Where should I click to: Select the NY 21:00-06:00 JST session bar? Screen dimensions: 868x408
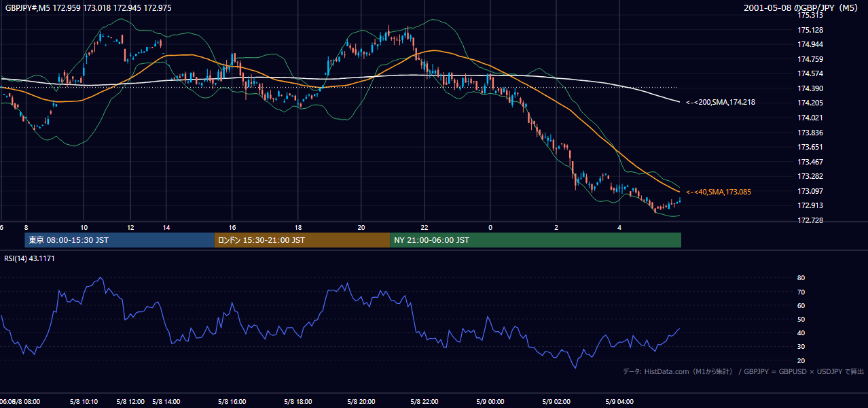click(536, 240)
